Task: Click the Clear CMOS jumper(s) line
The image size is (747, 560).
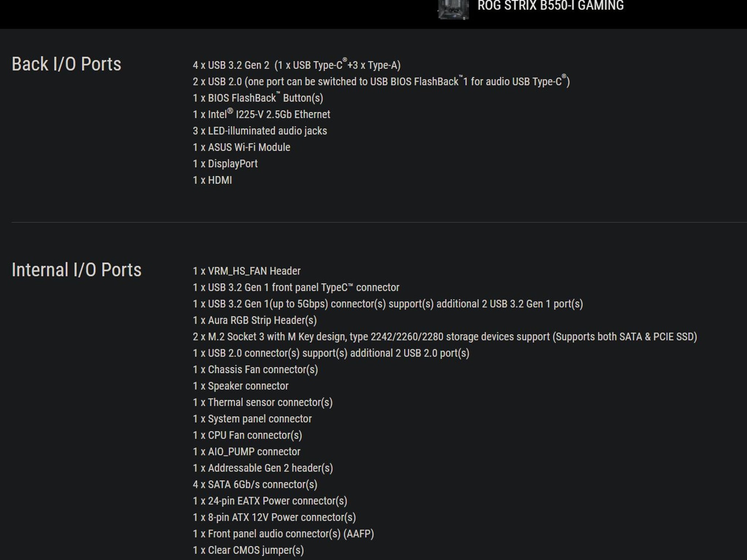Action: pos(248,550)
